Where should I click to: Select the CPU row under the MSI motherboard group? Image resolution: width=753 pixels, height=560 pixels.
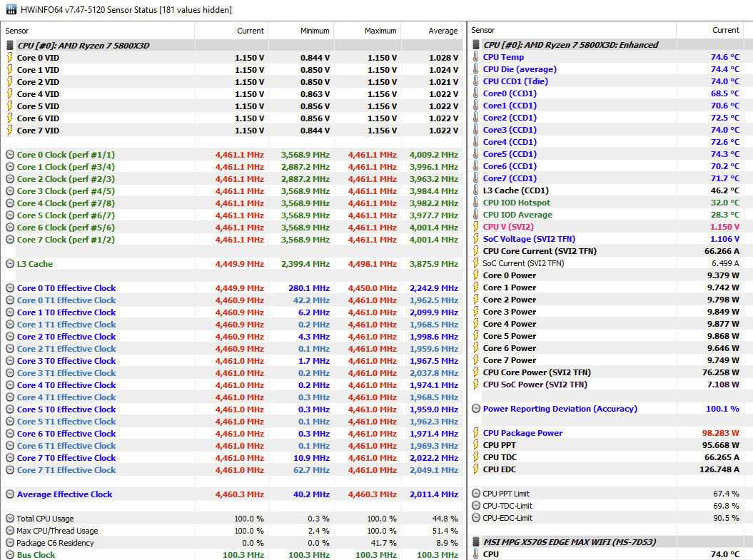tap(610, 554)
